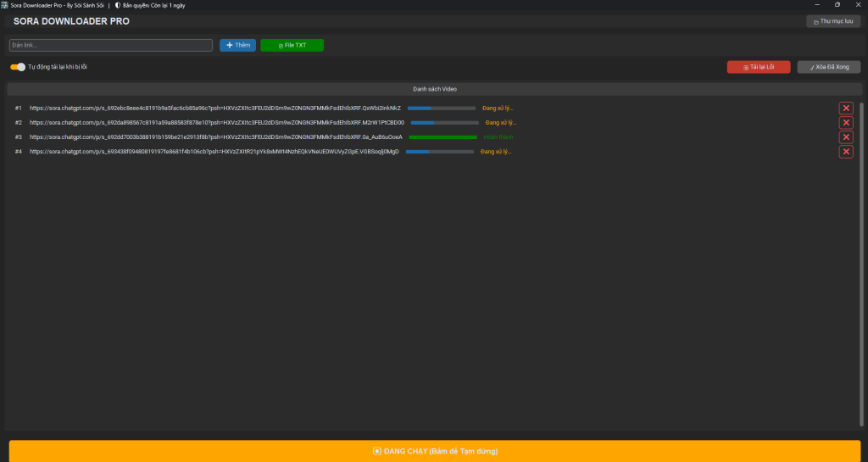Click the 'Đang xử lý...' status of video #2

pyautogui.click(x=501, y=123)
